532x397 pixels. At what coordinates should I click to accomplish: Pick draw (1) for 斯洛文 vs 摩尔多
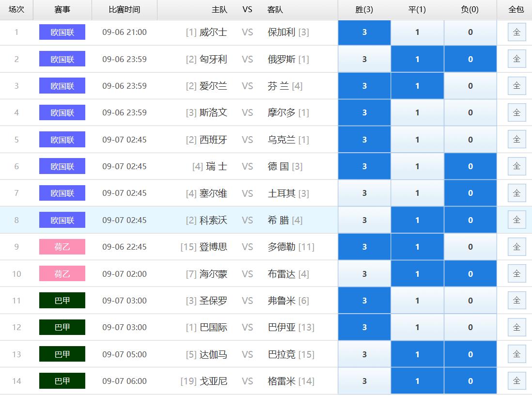(x=417, y=112)
